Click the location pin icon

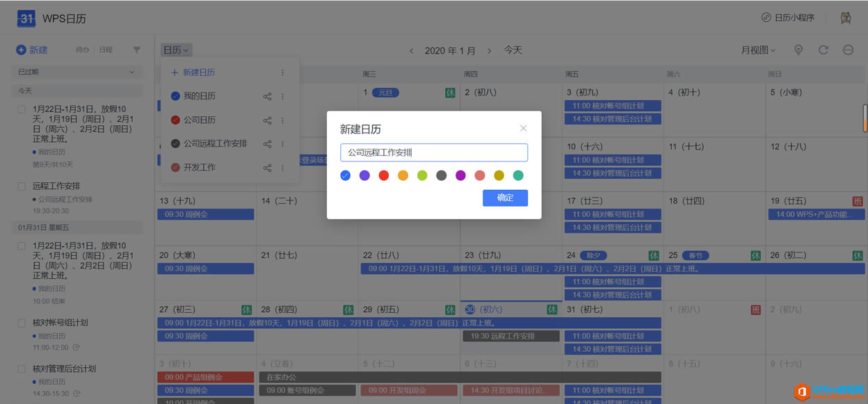click(x=798, y=50)
